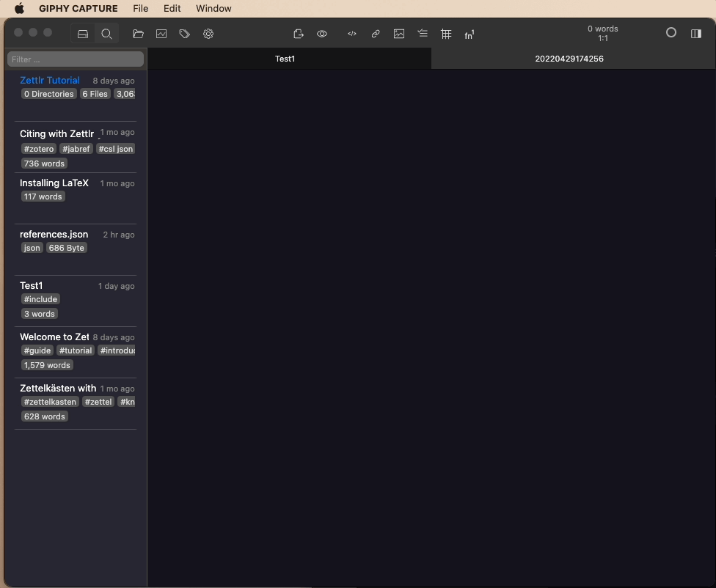The height and width of the screenshot is (588, 716).
Task: Insert a link using the chain icon
Action: [376, 34]
